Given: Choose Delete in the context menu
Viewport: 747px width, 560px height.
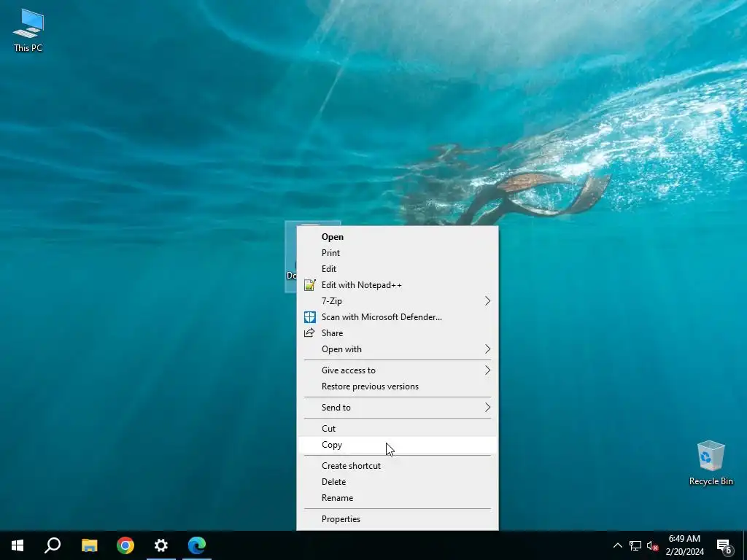Looking at the screenshot, I should coord(398,482).
